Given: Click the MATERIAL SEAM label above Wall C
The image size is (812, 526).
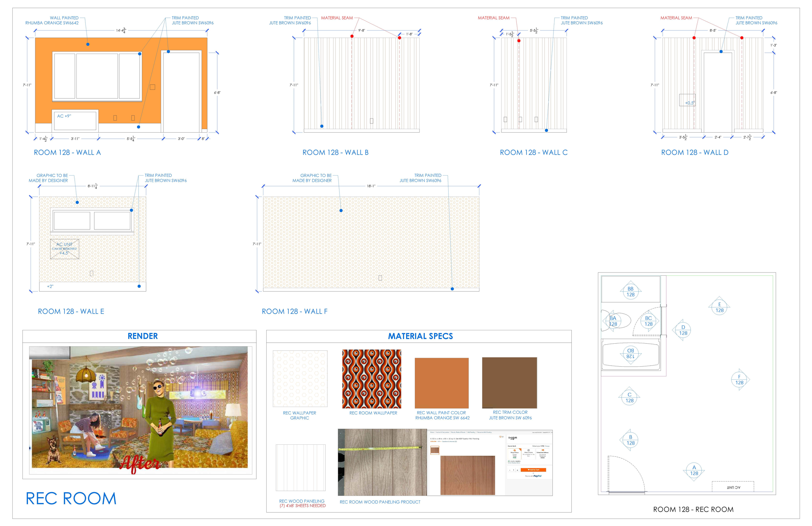Looking at the screenshot, I should tap(493, 18).
